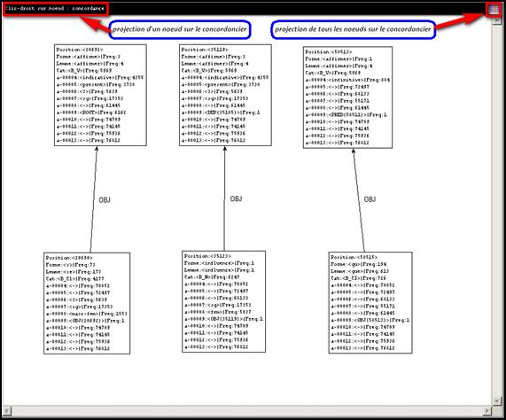Click 'projection d'un noeud sur le concordancier' annotation
506x420 pixels.
(179, 29)
